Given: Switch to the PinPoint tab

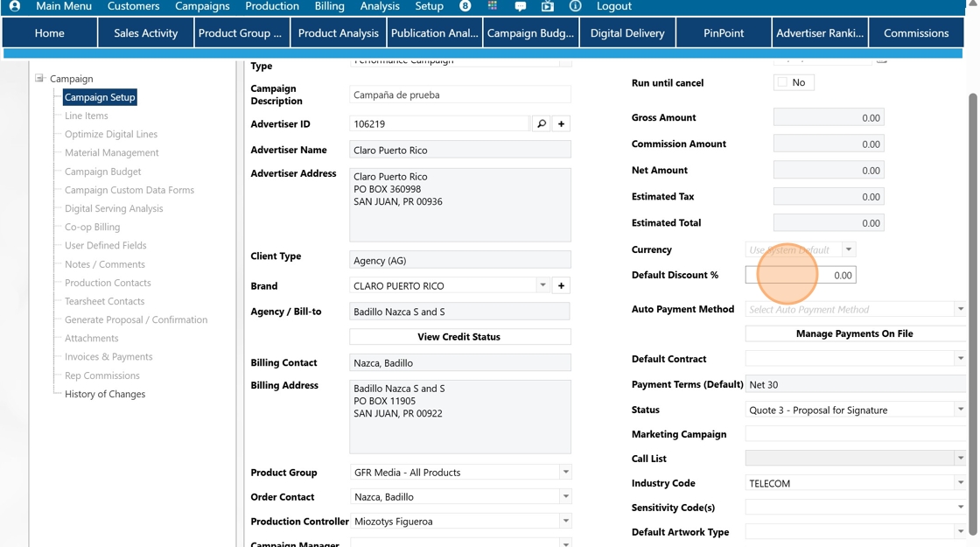Looking at the screenshot, I should pyautogui.click(x=723, y=33).
